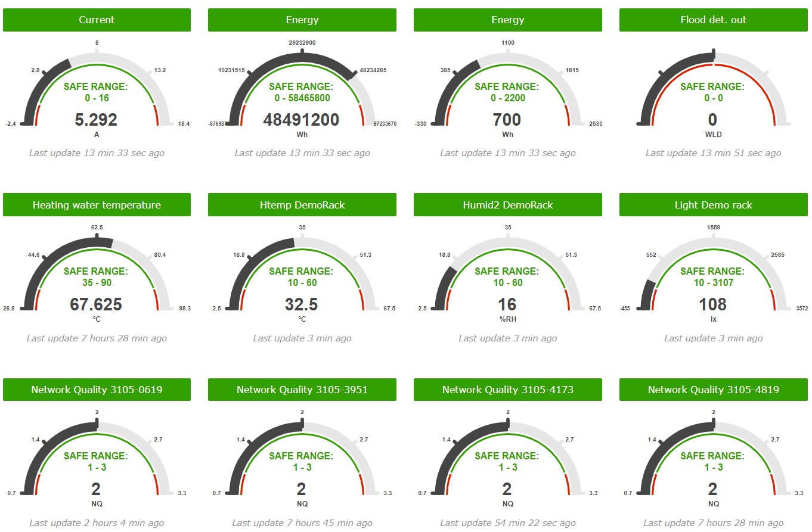The height and width of the screenshot is (532, 812).
Task: Click the 32.5 °C Htemp reading
Action: pyautogui.click(x=302, y=305)
